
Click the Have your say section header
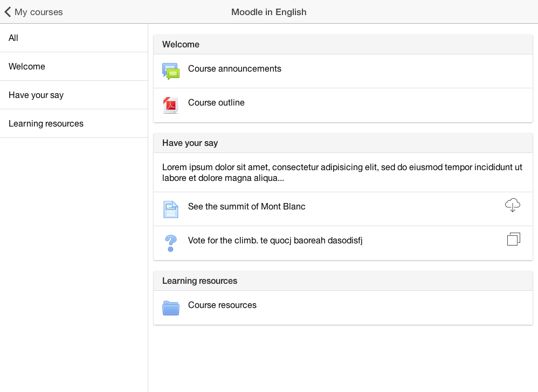(343, 143)
